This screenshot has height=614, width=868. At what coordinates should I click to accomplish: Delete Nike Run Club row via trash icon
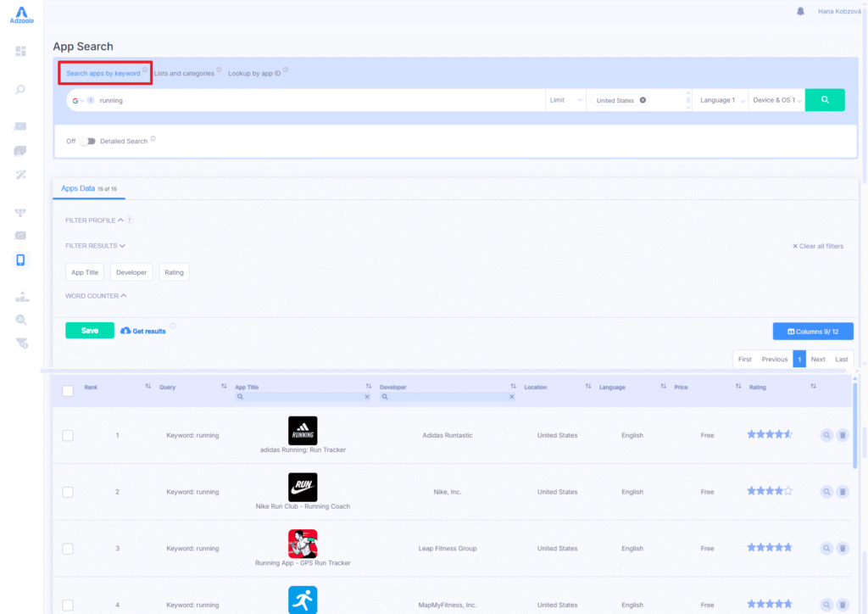(x=843, y=491)
